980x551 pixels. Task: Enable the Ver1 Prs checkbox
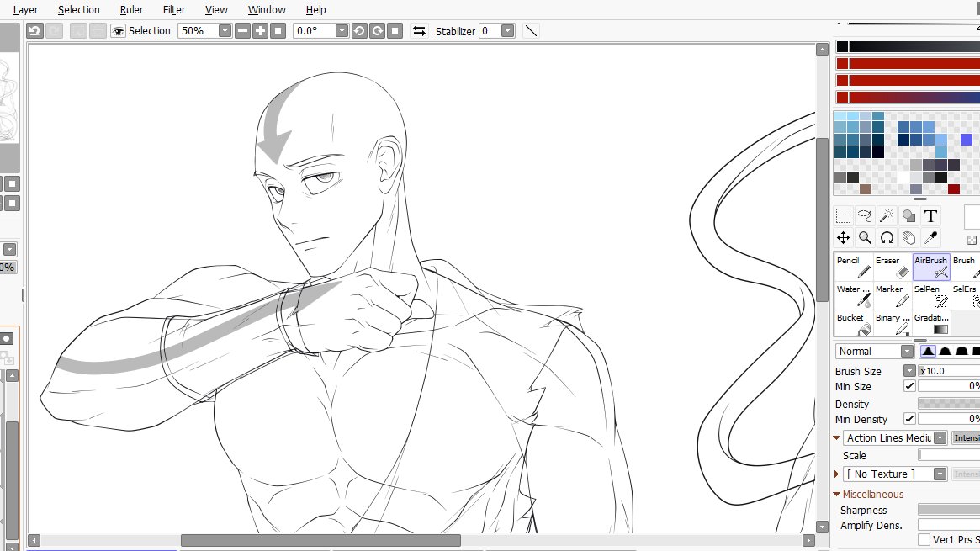924,539
